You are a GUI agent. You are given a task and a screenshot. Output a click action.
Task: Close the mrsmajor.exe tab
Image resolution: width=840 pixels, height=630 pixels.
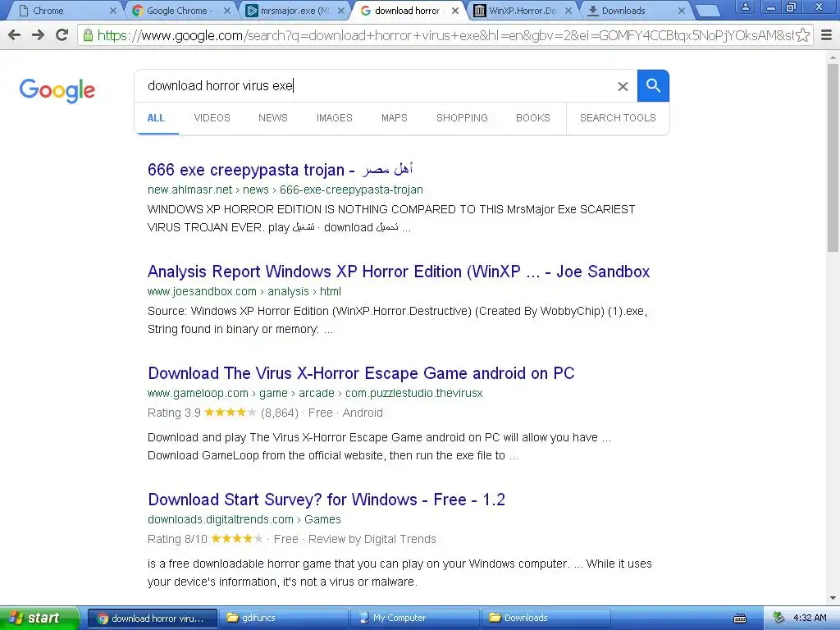tap(341, 11)
